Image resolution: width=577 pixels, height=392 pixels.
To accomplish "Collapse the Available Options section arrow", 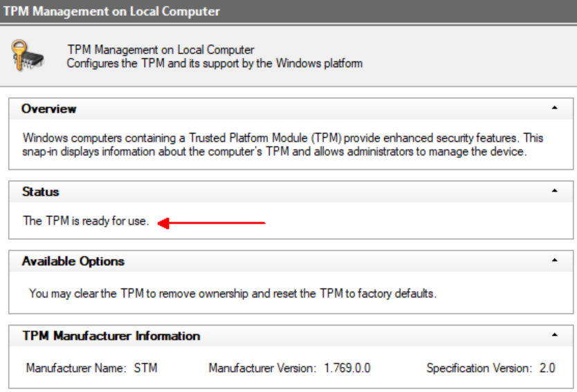I will tap(555, 261).
